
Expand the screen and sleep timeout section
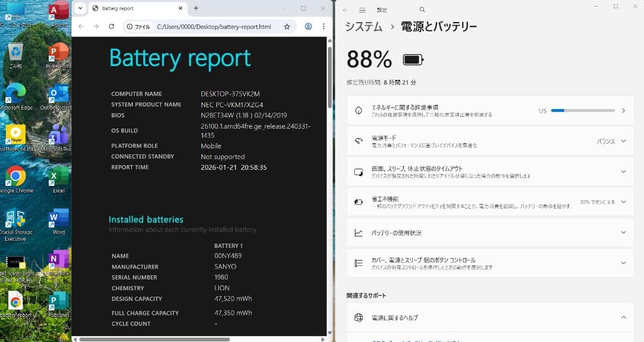[x=490, y=172]
